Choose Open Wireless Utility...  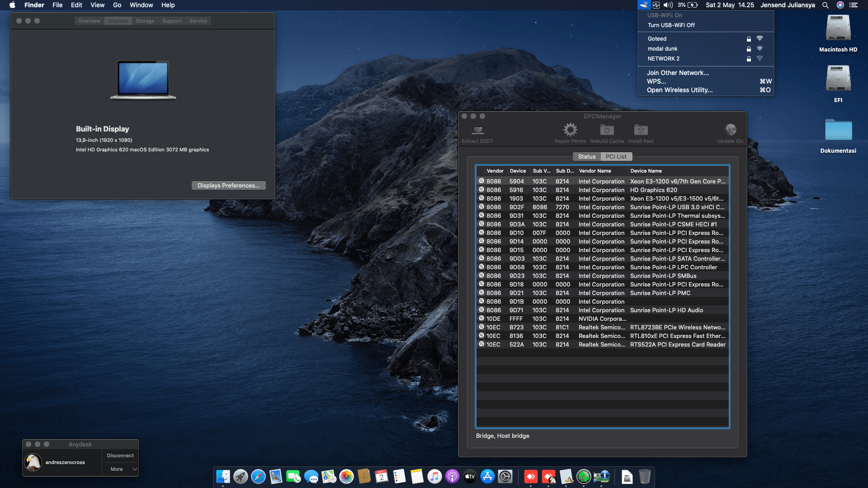(x=706, y=90)
